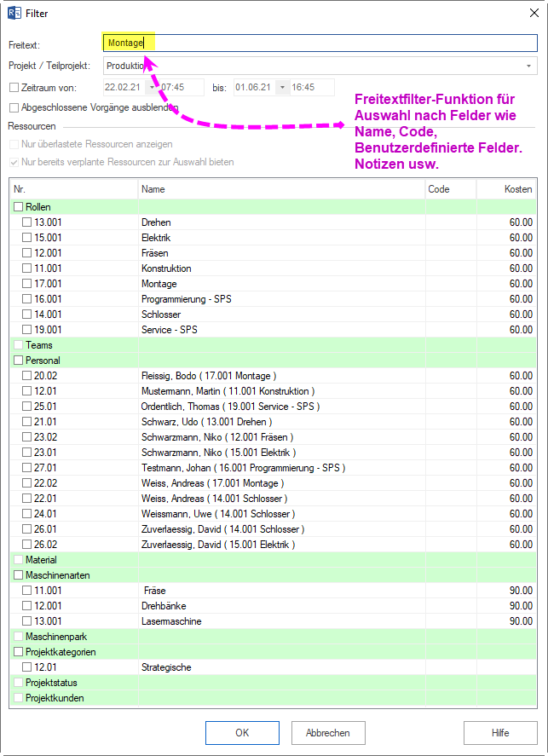Select Schwarzmann, Niko ( 12.001 Fräsen ) row
Viewport: 548px width, 756px height.
coord(217,438)
